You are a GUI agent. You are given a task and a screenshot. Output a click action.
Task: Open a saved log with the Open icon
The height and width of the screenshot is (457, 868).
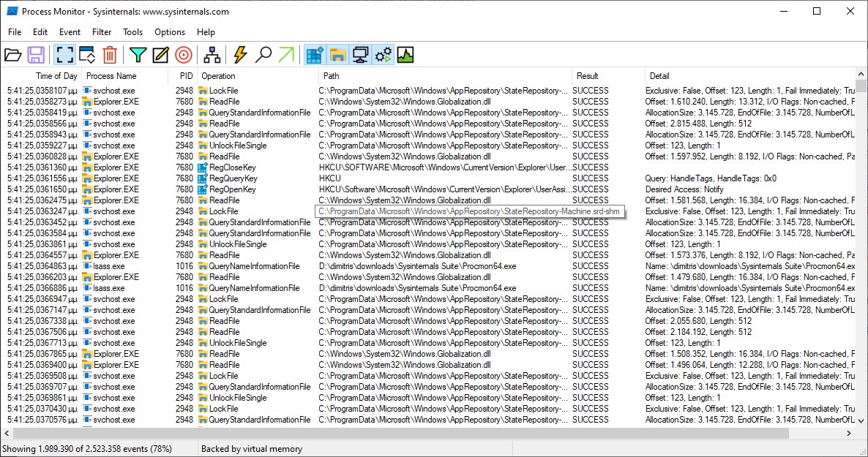(12, 55)
